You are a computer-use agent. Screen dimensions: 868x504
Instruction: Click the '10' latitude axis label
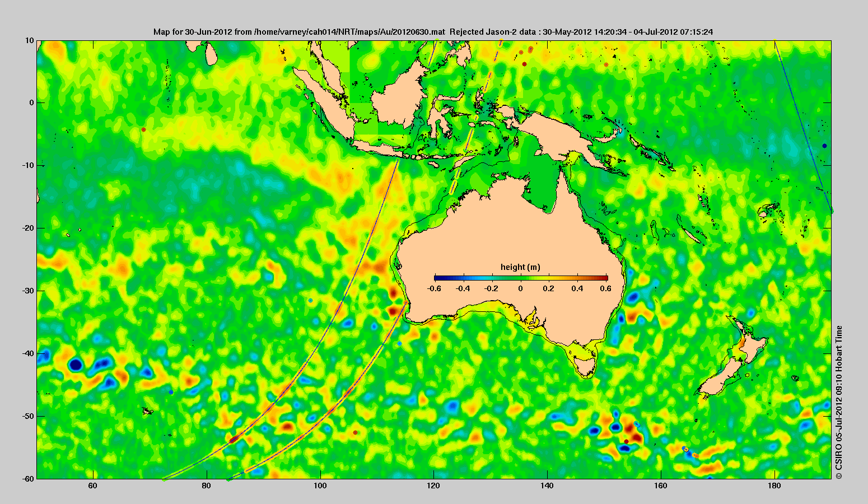[x=29, y=40]
